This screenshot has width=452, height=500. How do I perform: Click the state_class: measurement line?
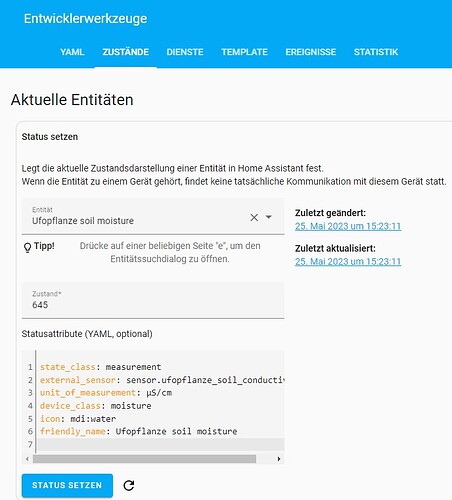point(100,367)
